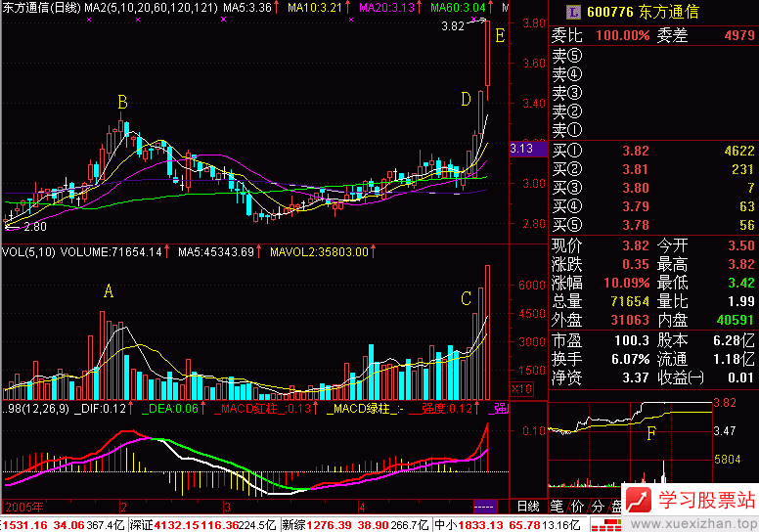
Task: Switch to the 日线 tab
Action: click(x=528, y=507)
